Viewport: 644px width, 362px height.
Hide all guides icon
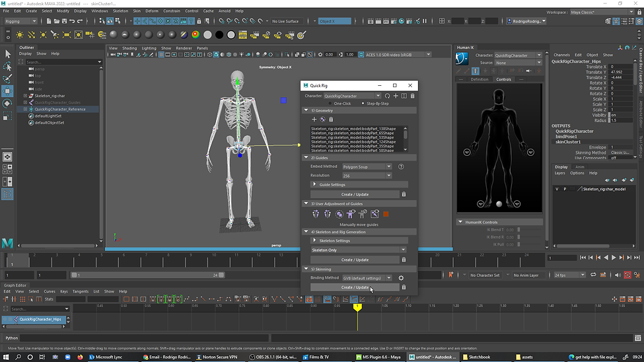pyautogui.click(x=363, y=214)
